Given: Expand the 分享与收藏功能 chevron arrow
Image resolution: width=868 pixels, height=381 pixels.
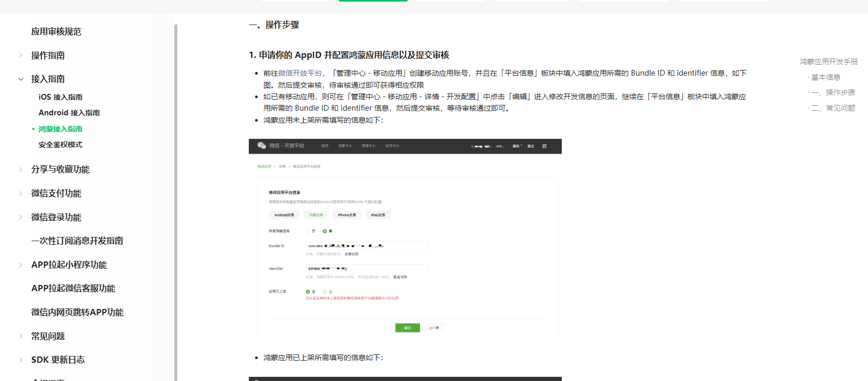Looking at the screenshot, I should pyautogui.click(x=21, y=170).
